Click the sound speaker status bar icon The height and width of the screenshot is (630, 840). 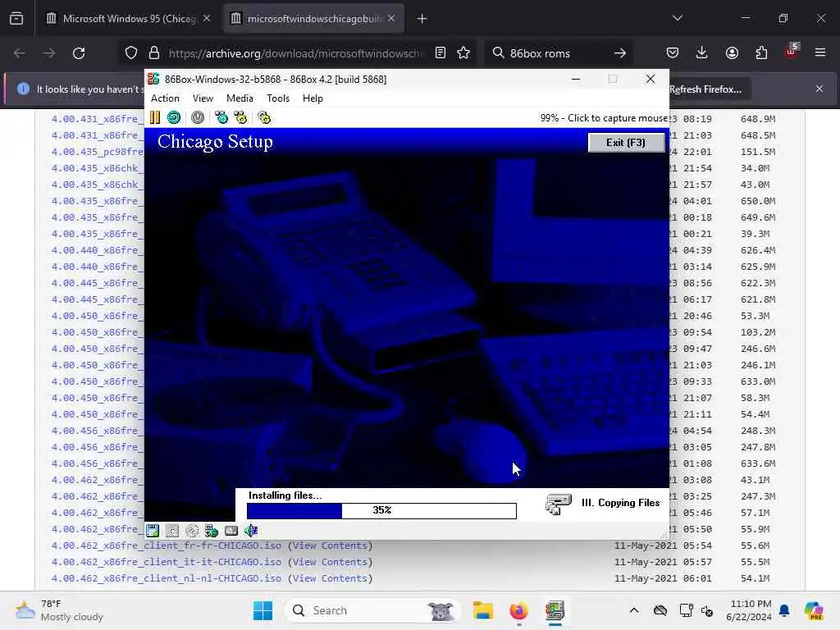[x=251, y=531]
